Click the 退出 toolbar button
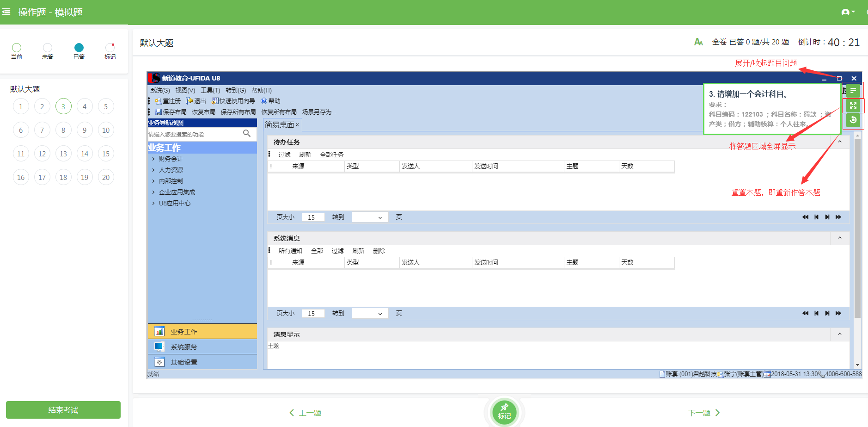 click(x=196, y=101)
